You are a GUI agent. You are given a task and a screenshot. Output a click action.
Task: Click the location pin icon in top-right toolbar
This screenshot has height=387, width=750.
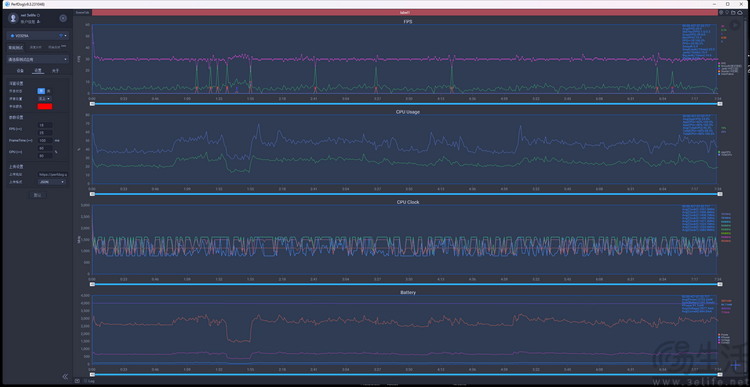(721, 12)
